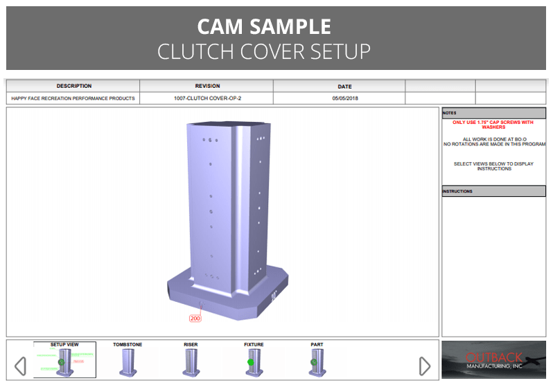The image size is (553, 392).
Task: Show the Riser view thumbnail
Action: pyautogui.click(x=191, y=362)
